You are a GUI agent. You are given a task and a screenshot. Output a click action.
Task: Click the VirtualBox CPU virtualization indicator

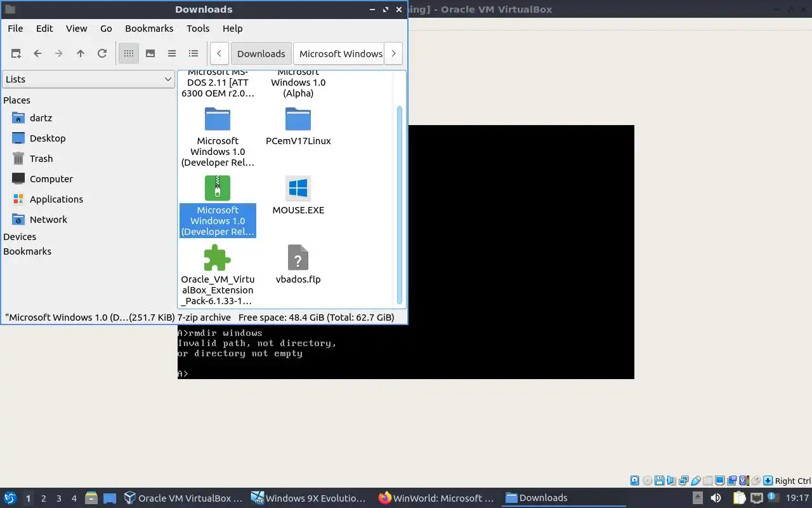(x=744, y=481)
